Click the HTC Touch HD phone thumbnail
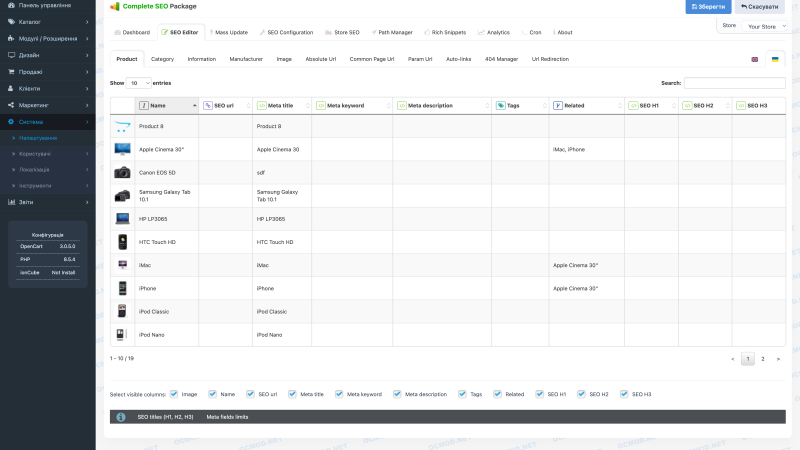Image resolution: width=800 pixels, height=450 pixels. pos(122,242)
